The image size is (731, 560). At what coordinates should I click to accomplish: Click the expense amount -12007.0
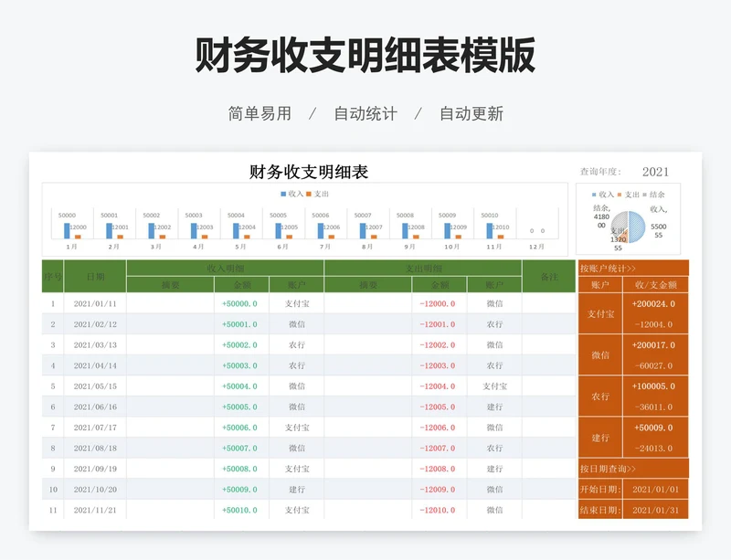(438, 449)
